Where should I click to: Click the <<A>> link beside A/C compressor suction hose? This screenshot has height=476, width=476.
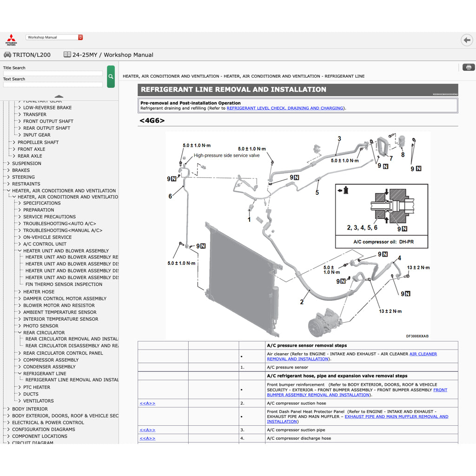pyautogui.click(x=147, y=403)
